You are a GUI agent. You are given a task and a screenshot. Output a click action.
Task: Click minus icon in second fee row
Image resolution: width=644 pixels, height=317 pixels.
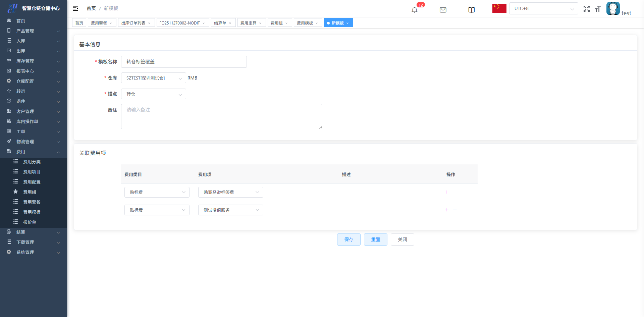tap(455, 210)
